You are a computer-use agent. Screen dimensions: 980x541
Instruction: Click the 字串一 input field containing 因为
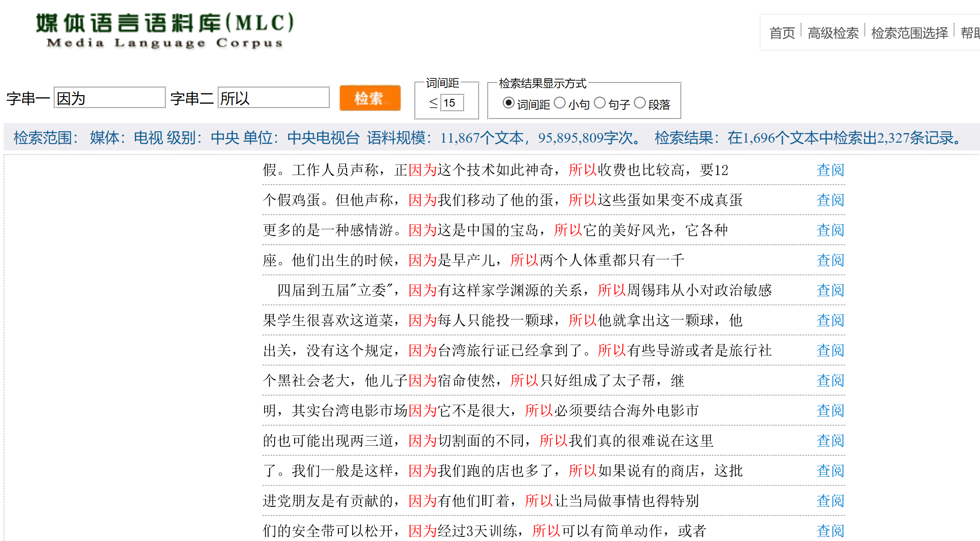pyautogui.click(x=109, y=98)
